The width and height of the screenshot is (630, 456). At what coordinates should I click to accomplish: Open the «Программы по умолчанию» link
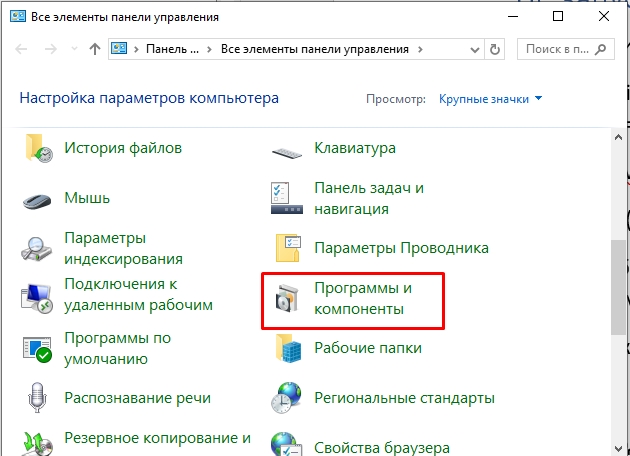click(x=117, y=348)
